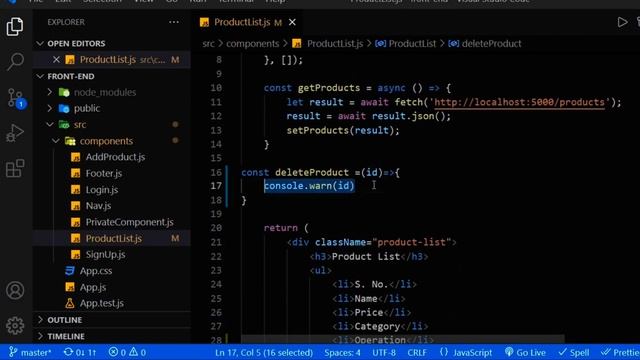Viewport: 640px width, 360px height.
Task: Click the components breadcrumb
Action: click(x=253, y=44)
